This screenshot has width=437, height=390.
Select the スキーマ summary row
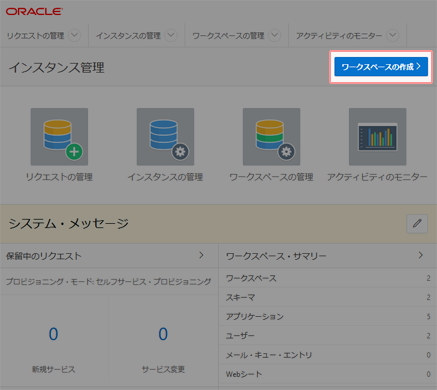[328, 297]
